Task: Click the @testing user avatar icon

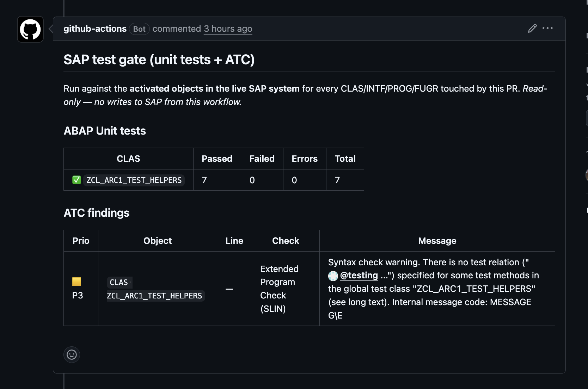Action: 333,276
